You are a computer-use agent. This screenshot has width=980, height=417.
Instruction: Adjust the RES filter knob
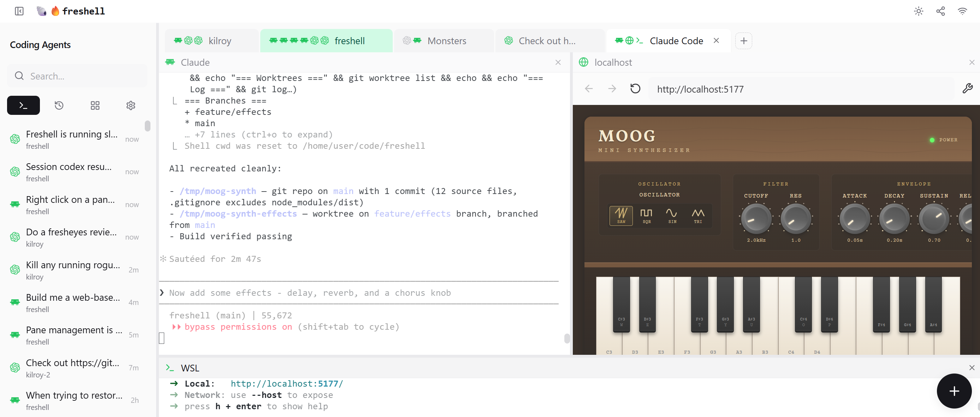click(796, 219)
